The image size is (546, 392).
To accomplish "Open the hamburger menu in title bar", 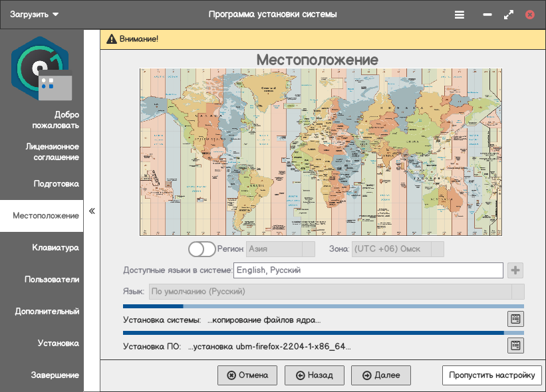I will tap(460, 15).
